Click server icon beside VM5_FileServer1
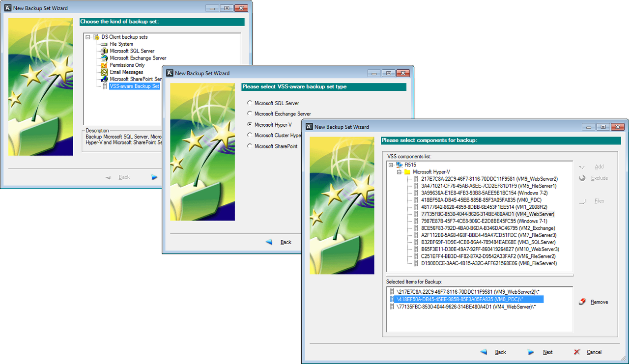 click(x=416, y=186)
